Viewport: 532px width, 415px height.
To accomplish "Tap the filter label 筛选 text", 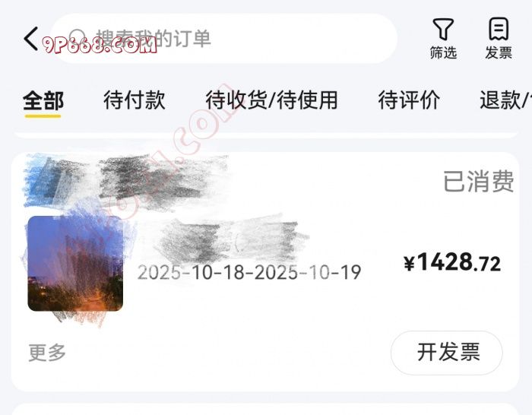I will coord(443,52).
